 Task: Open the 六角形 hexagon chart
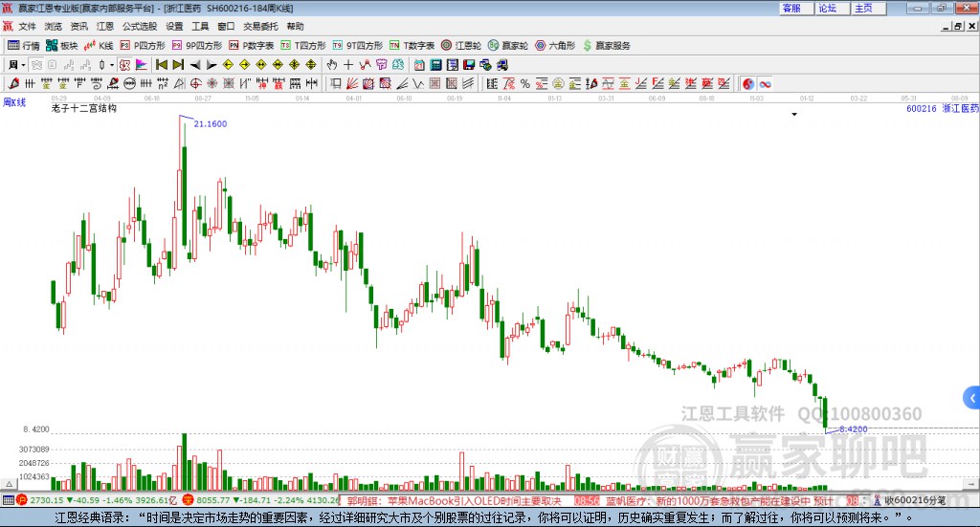555,46
